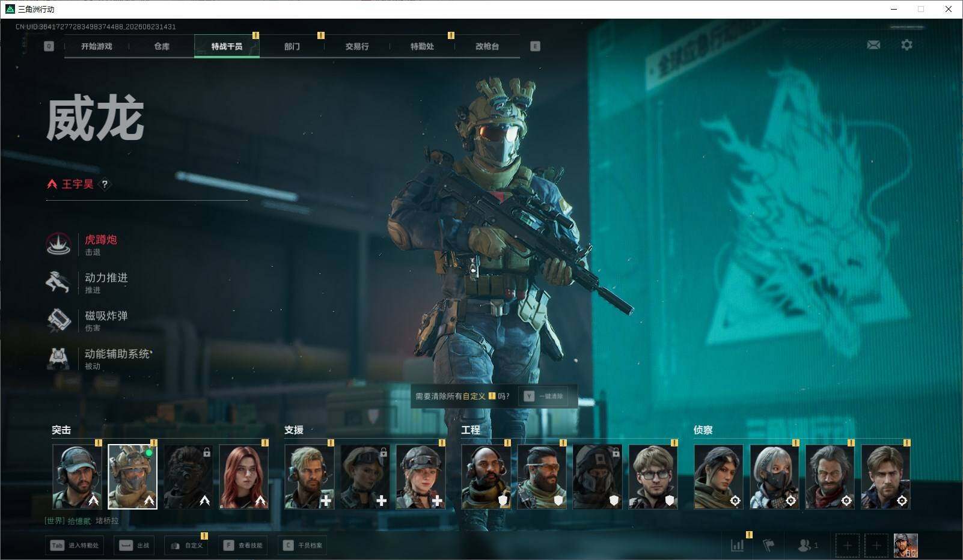963x560 pixels.
Task: Click the operator name 王宇昊
Action: [78, 184]
